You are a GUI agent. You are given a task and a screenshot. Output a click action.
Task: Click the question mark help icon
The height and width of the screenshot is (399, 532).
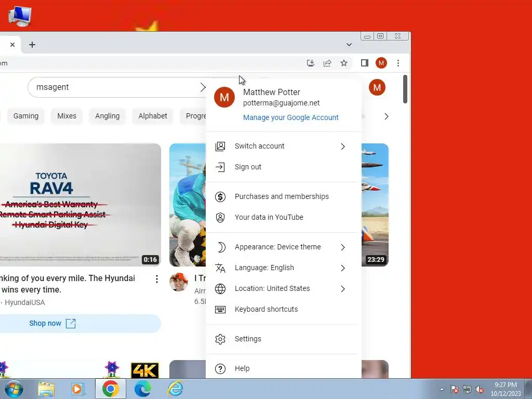click(220, 368)
